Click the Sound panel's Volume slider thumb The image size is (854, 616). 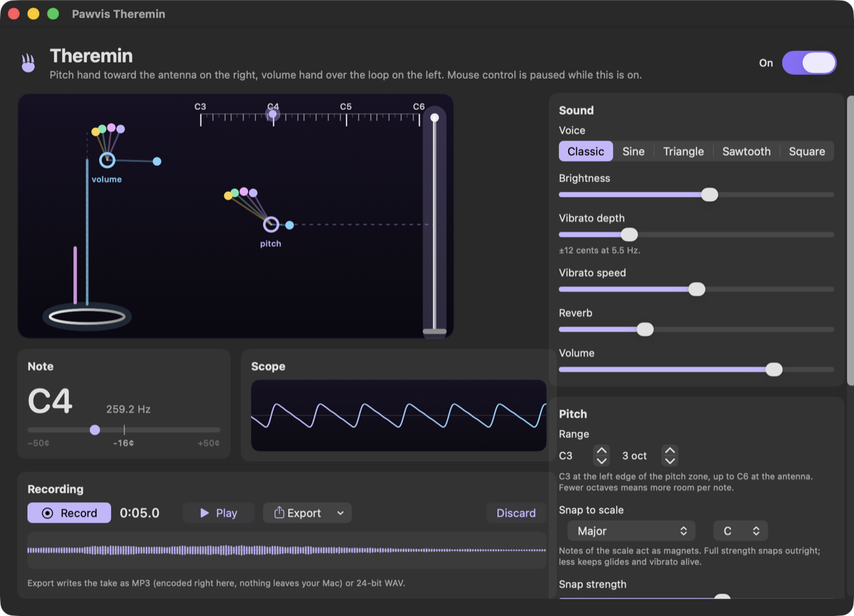774,369
